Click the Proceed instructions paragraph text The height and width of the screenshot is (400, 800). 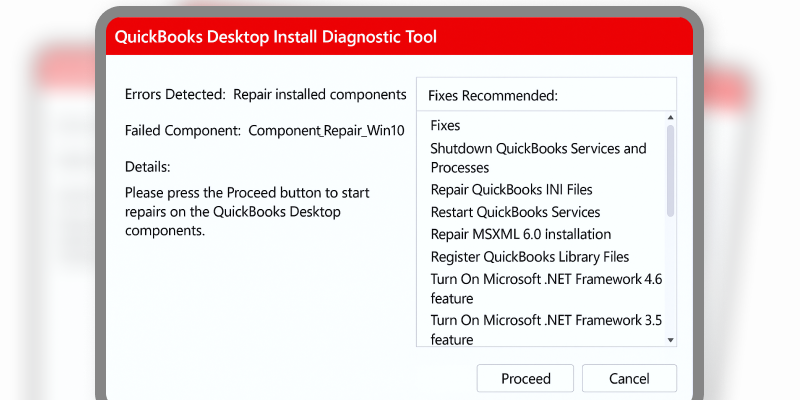pos(247,212)
